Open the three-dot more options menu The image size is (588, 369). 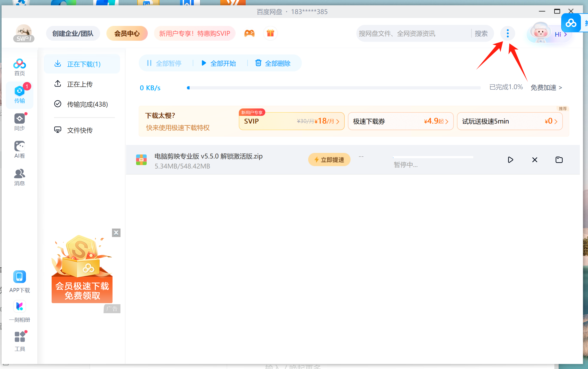pyautogui.click(x=508, y=33)
